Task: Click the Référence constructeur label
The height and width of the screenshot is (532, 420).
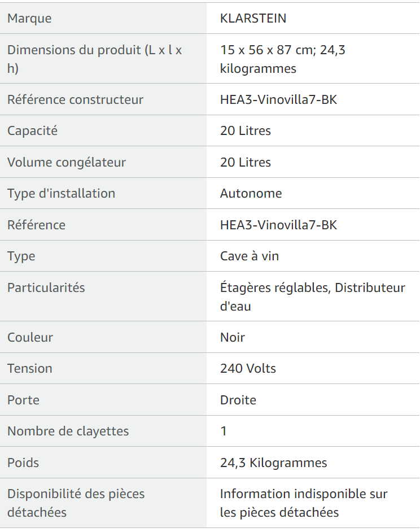Action: click(x=75, y=100)
